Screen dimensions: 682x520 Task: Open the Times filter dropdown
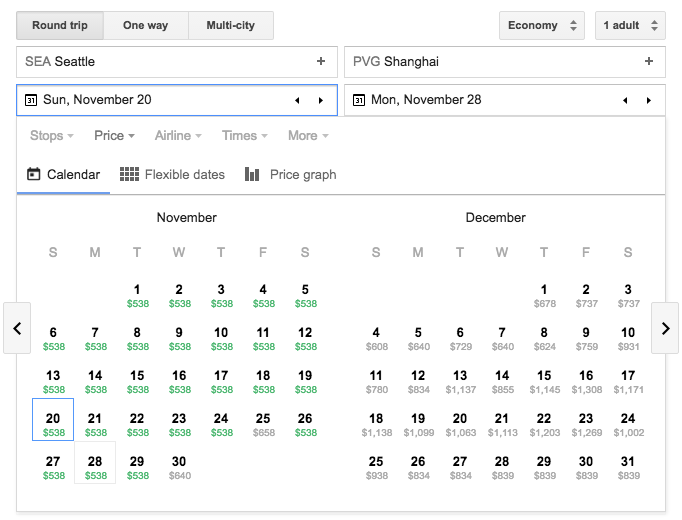click(245, 136)
